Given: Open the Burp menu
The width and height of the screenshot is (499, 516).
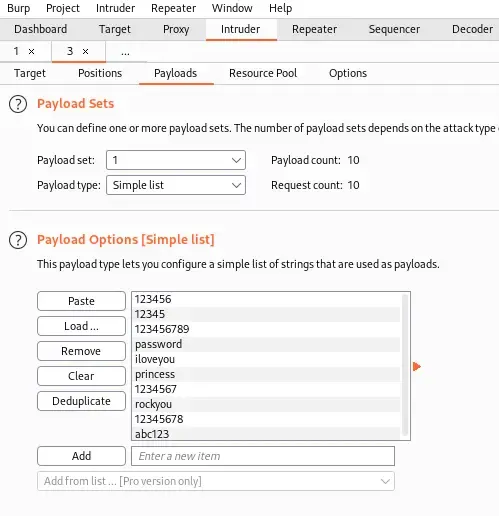Looking at the screenshot, I should (x=18, y=8).
